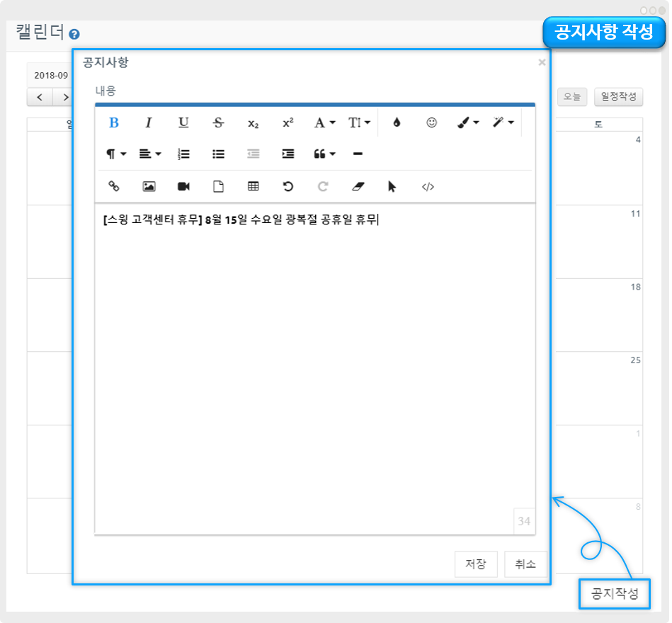
Task: Undo the last edit
Action: pyautogui.click(x=287, y=186)
